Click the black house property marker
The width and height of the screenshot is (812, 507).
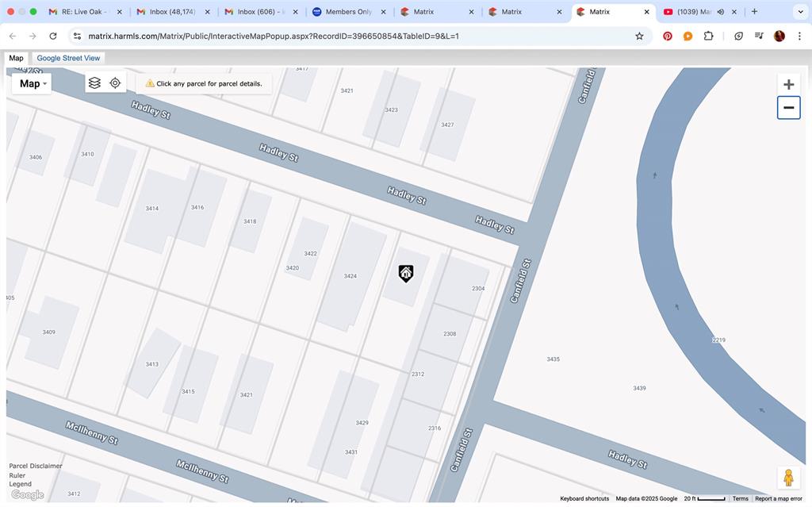tap(406, 273)
